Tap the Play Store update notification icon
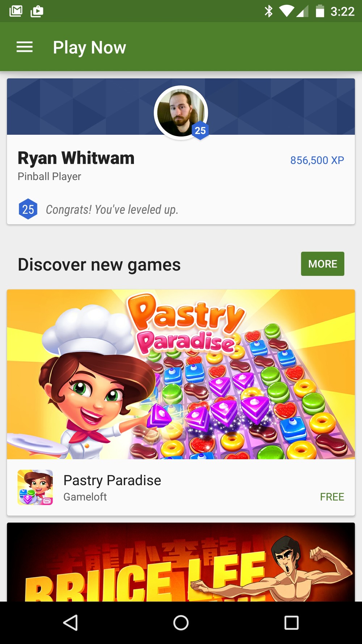 tap(37, 12)
